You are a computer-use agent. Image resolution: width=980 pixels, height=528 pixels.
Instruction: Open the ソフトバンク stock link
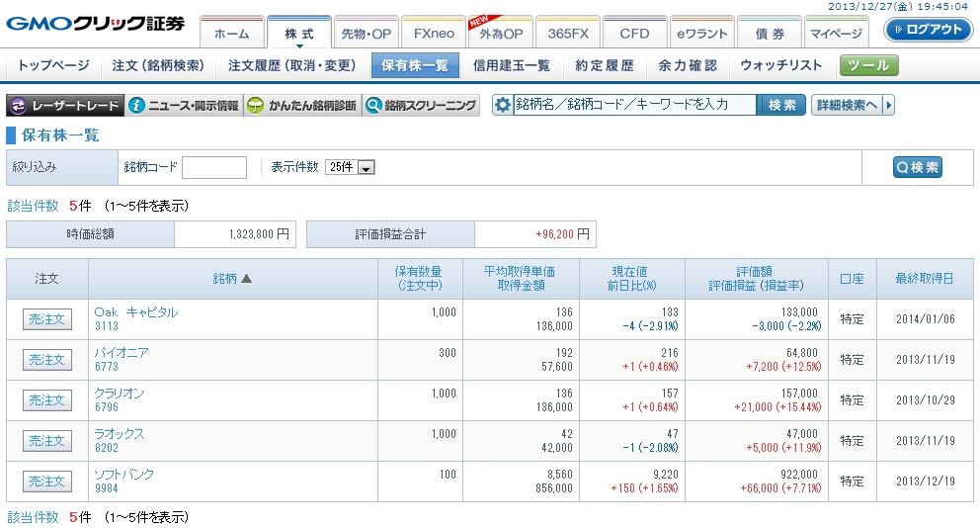point(123,475)
